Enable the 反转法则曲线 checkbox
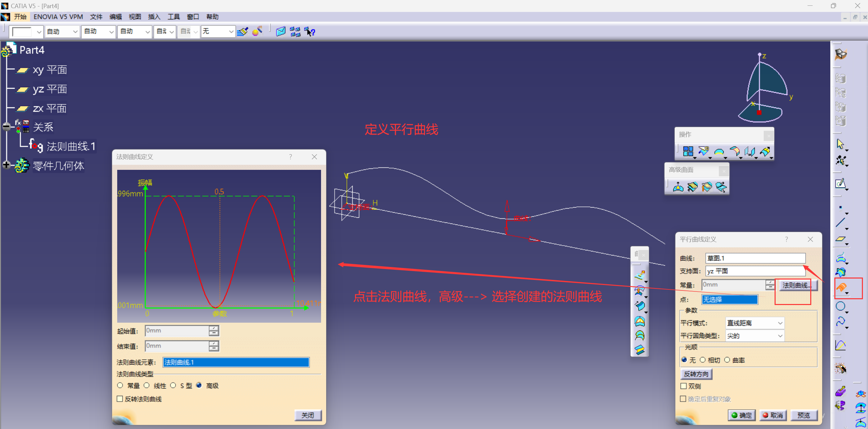Viewport: 868px width, 429px height. pos(120,399)
